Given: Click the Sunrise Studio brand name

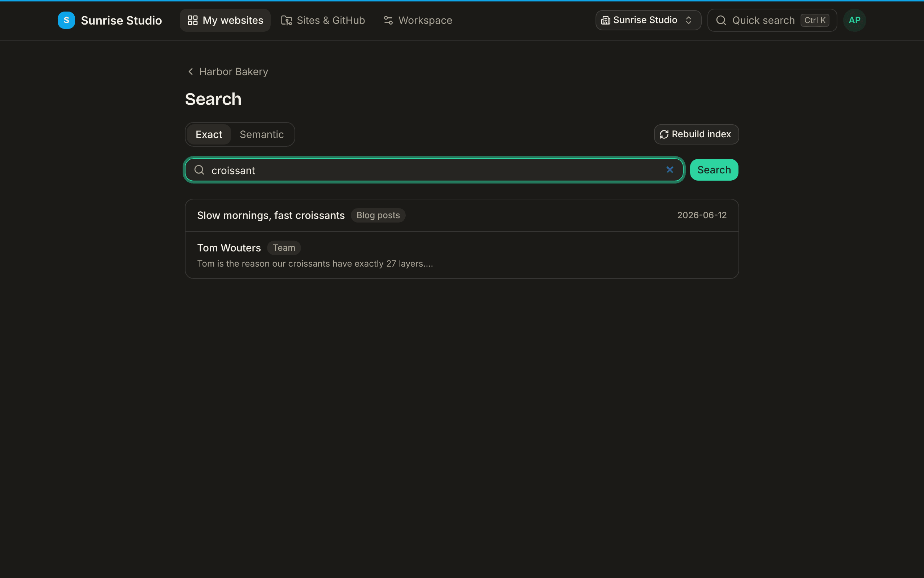Looking at the screenshot, I should pos(121,20).
